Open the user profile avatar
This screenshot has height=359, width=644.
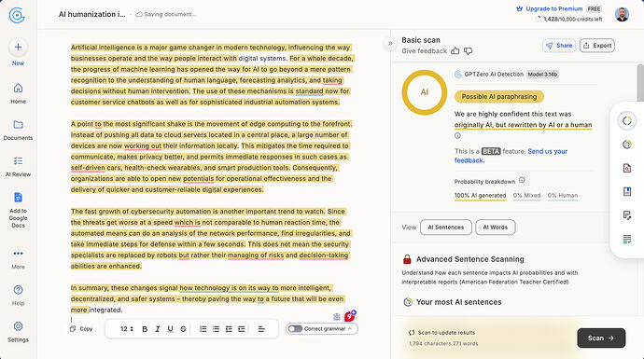(622, 14)
